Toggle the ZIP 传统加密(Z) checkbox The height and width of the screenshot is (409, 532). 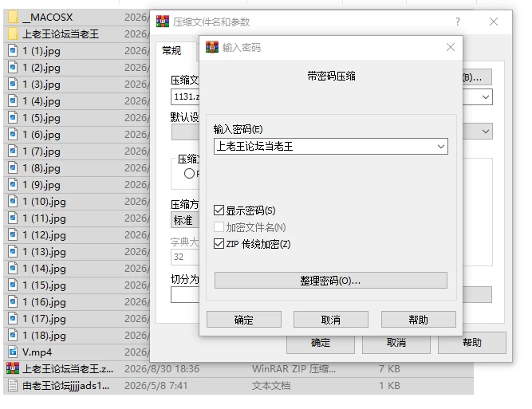point(219,244)
